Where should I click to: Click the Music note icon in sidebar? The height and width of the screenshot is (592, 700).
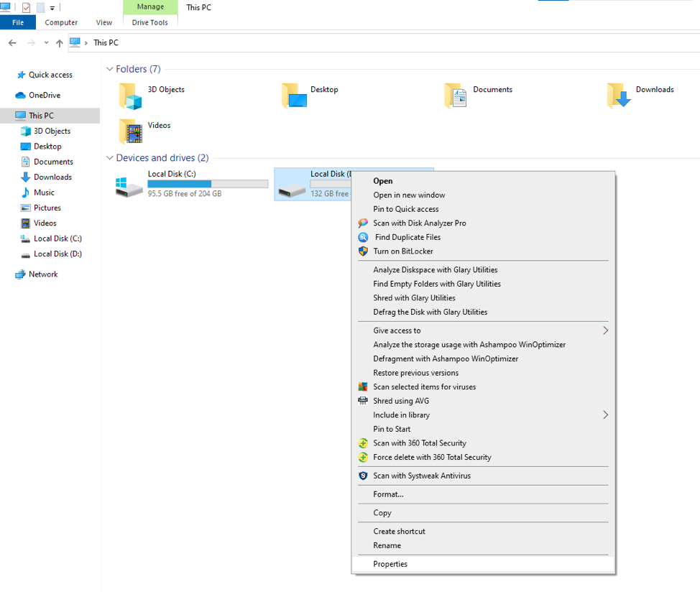(x=25, y=193)
